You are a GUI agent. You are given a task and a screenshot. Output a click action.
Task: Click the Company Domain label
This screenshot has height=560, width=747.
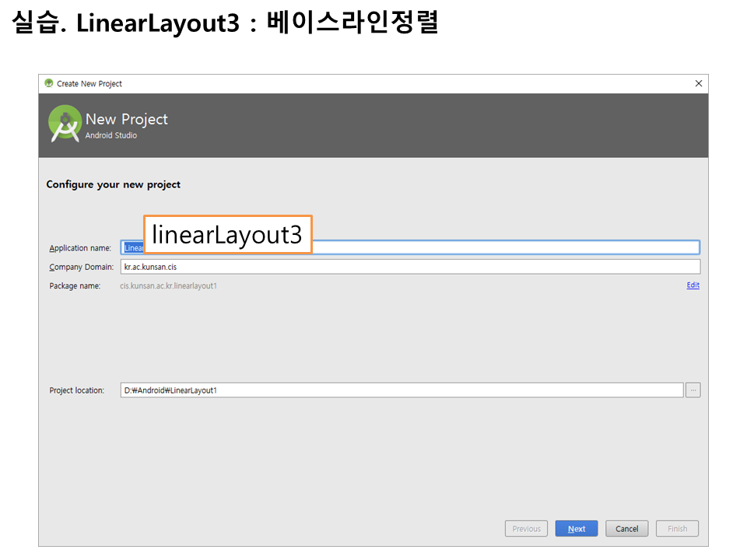pyautogui.click(x=81, y=268)
